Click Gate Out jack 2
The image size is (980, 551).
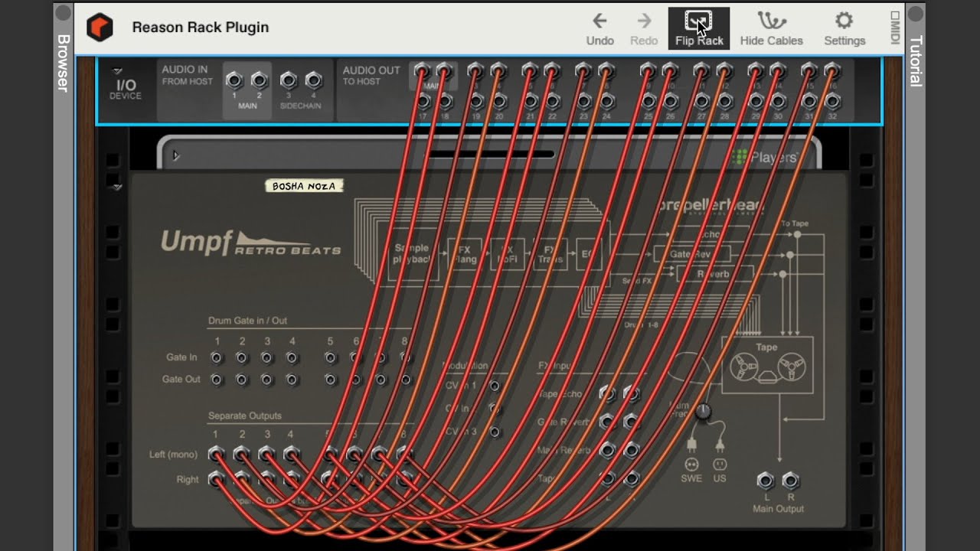coord(242,379)
